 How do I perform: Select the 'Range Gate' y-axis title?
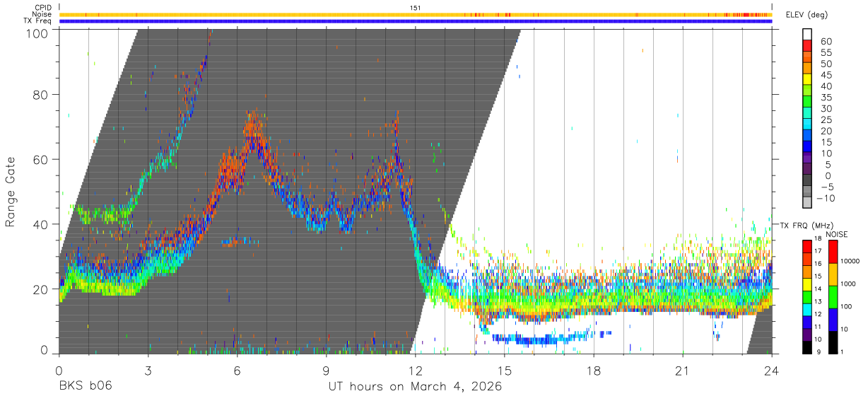coord(10,191)
